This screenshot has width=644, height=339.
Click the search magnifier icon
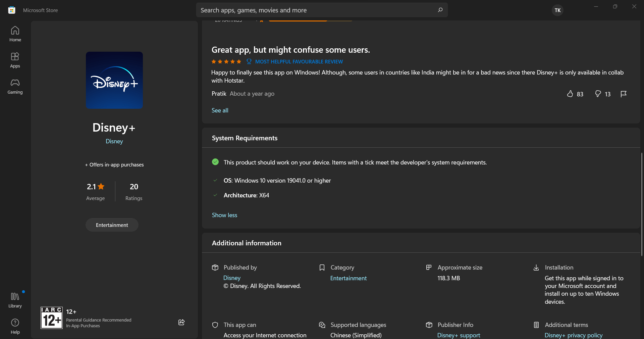click(440, 10)
